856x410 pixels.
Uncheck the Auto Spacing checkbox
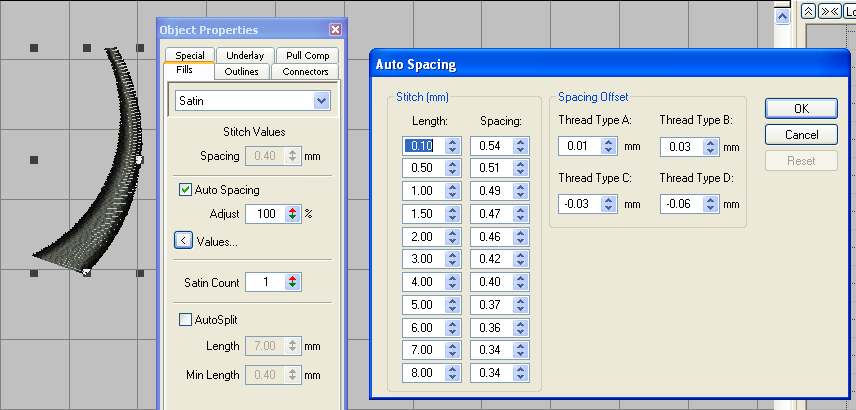click(x=185, y=190)
